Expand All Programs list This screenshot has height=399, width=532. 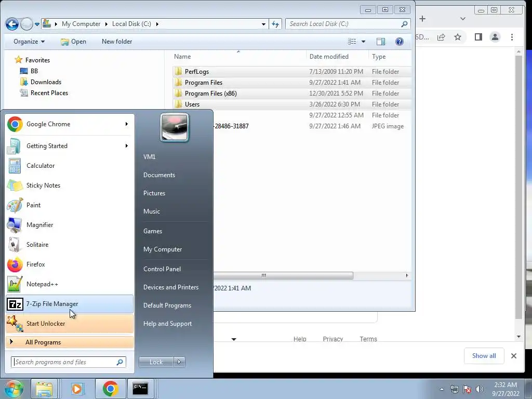70,342
